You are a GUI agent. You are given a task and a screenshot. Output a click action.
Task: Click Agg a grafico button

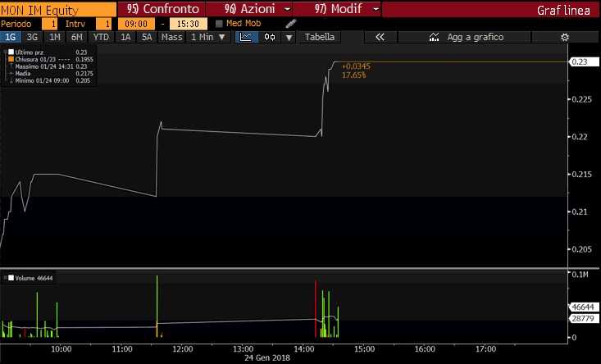click(x=465, y=37)
